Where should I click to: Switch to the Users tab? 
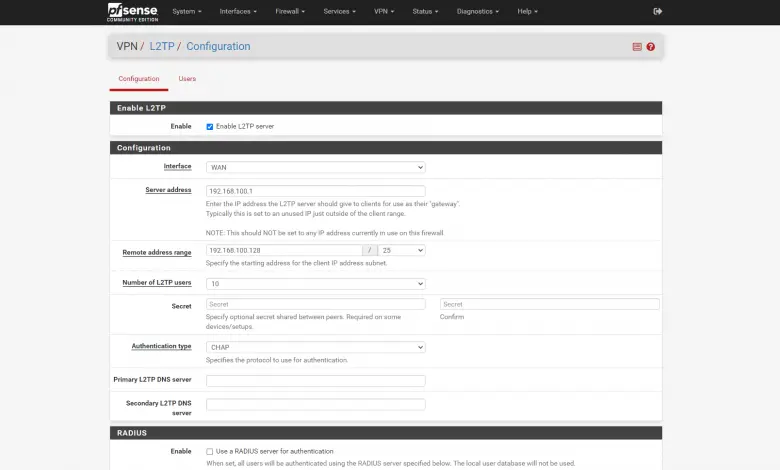click(x=187, y=79)
